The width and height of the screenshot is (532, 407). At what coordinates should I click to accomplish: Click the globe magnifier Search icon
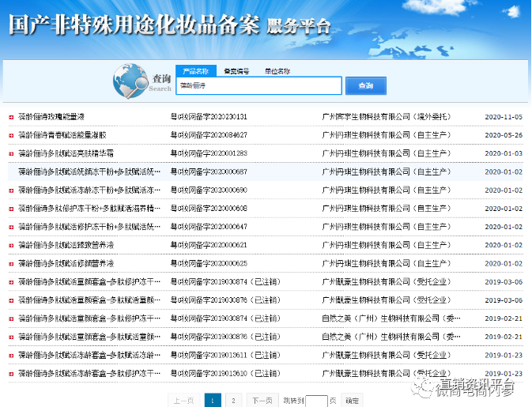tap(130, 81)
